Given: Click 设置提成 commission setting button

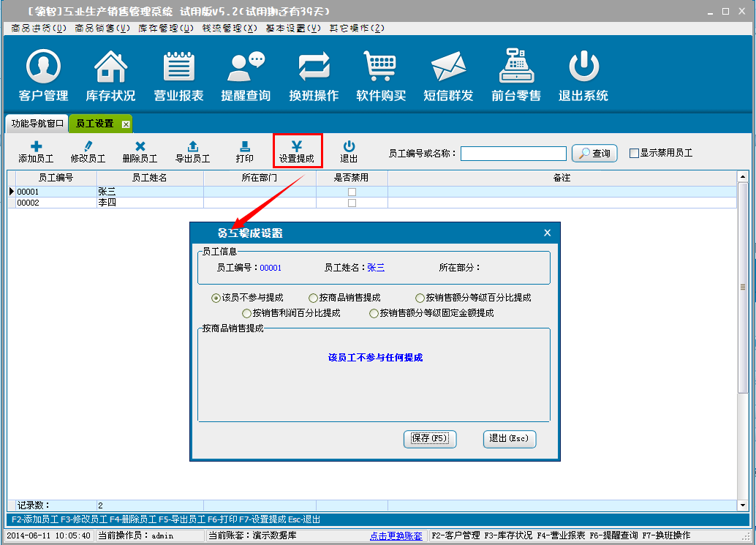Looking at the screenshot, I should (x=297, y=152).
